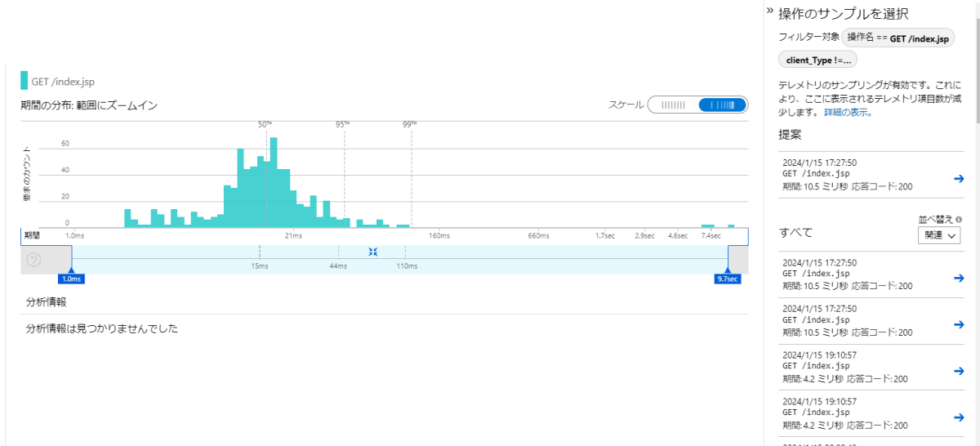Click the フィルター対象 label
Screen dimensions: 980x446
click(x=809, y=38)
